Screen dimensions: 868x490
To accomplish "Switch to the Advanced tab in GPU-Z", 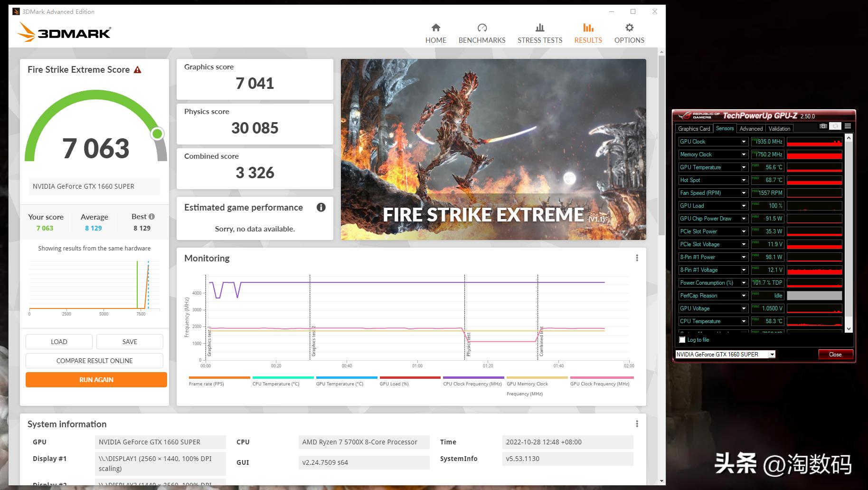I will (751, 128).
